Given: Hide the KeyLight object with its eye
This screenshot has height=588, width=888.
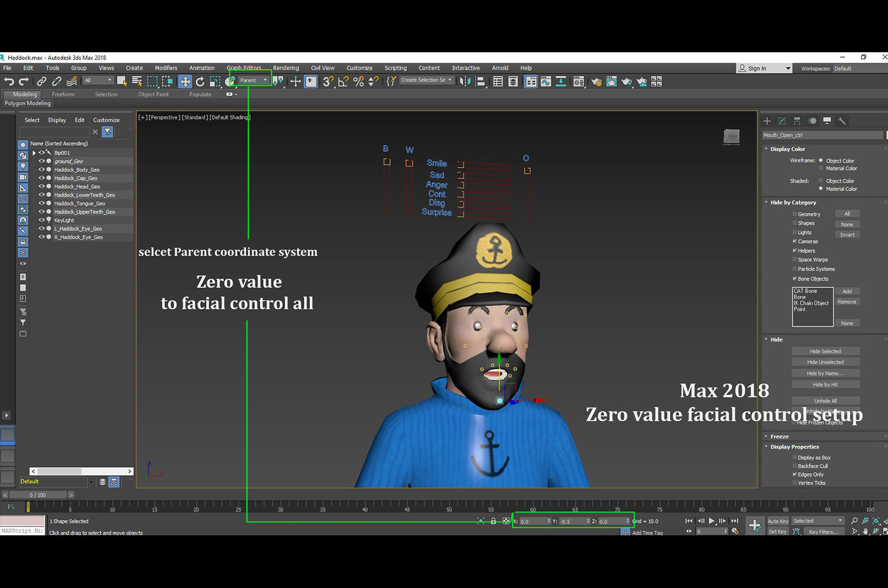Looking at the screenshot, I should point(41,220).
